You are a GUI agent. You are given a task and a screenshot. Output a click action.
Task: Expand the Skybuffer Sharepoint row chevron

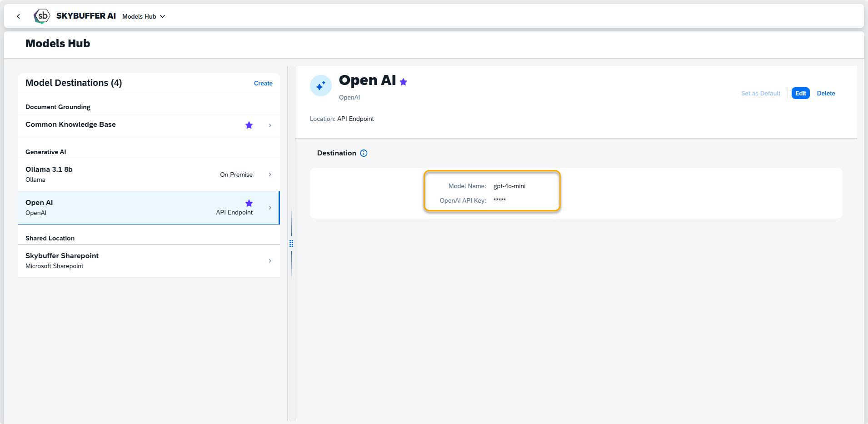coord(270,261)
